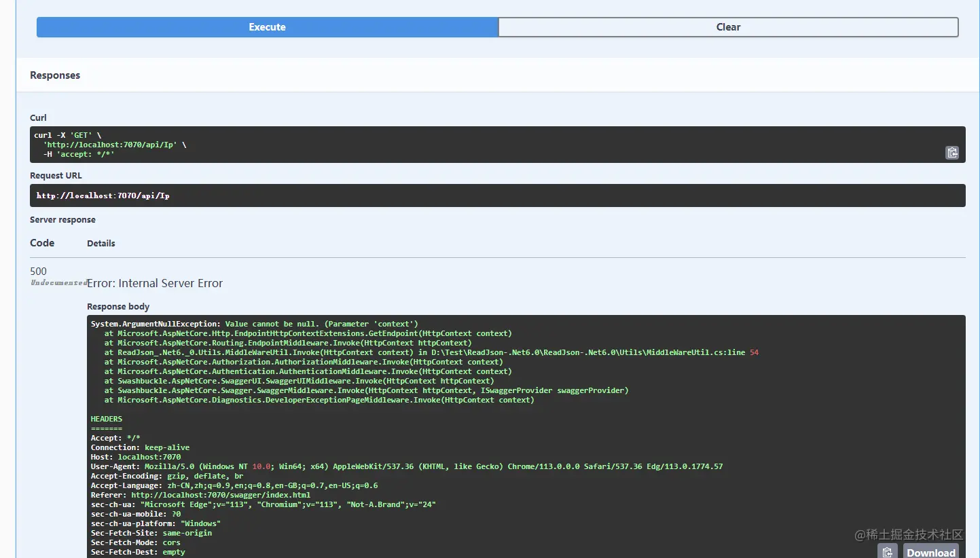Click the Details column header
This screenshot has height=558, width=980.
(x=101, y=244)
